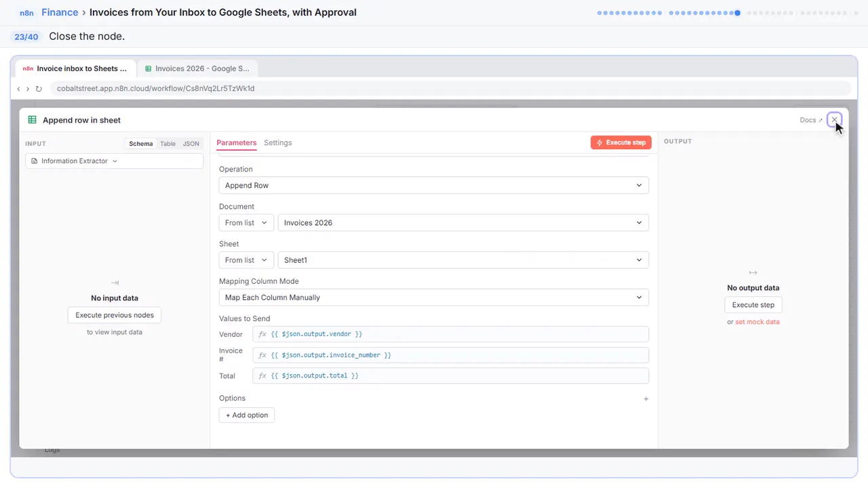Open the Parameters tab
This screenshot has height=488, width=868.
(x=237, y=143)
